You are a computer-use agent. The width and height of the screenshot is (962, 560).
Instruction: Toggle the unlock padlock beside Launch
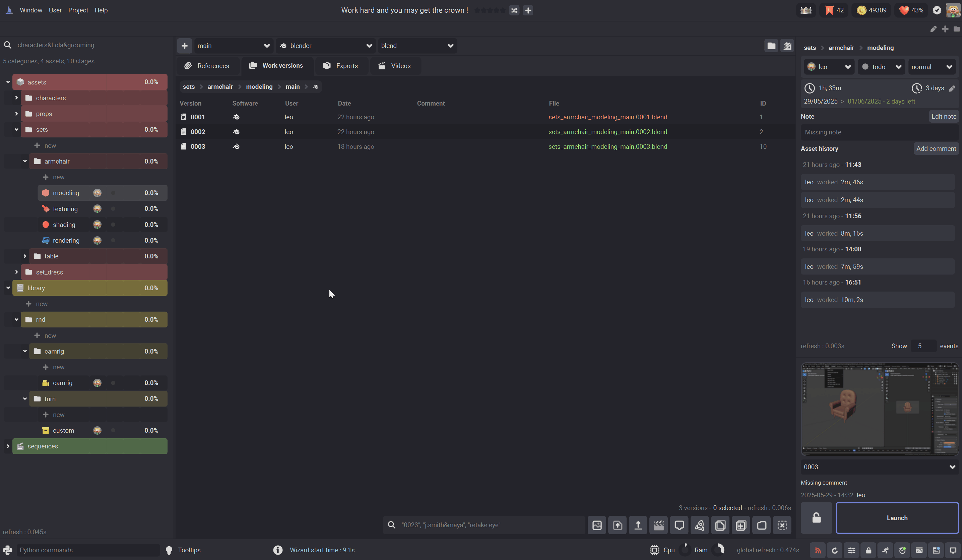[816, 518]
